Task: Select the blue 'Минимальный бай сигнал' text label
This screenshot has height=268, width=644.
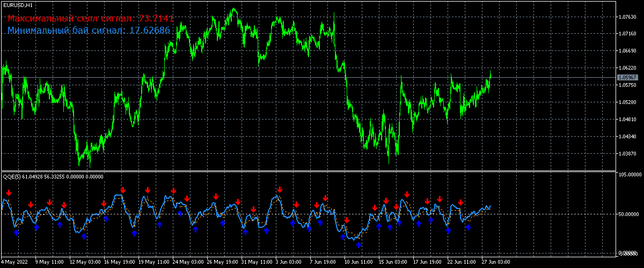Action: pyautogui.click(x=89, y=31)
